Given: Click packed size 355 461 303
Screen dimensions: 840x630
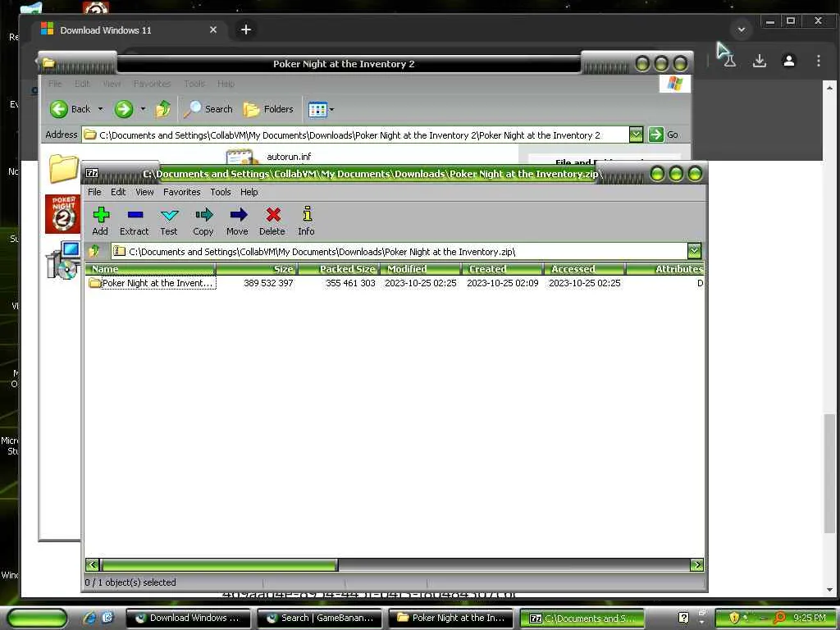Looking at the screenshot, I should (349, 283).
